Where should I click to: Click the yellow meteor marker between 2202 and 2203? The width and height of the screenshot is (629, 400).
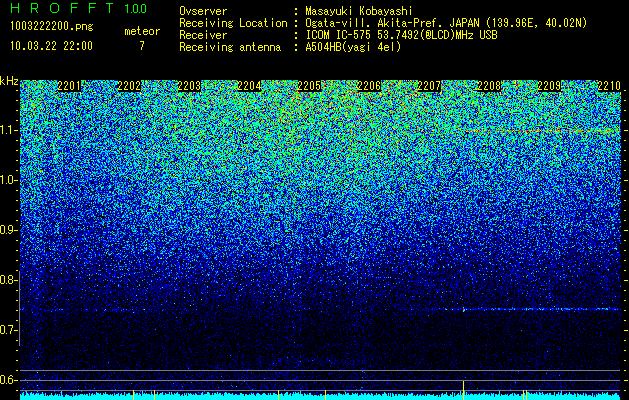point(154,395)
